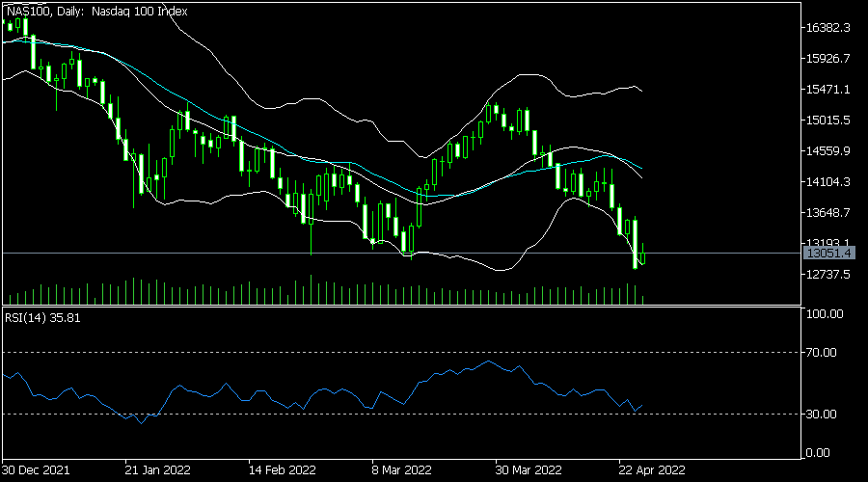868x482 pixels.
Task: Click the RSI 30.00 level label
Action: click(822, 414)
